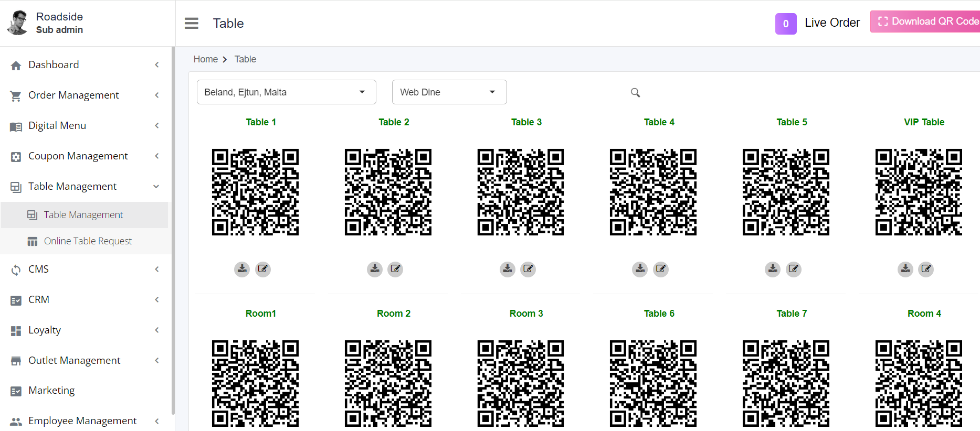The height and width of the screenshot is (431, 980).
Task: Download the Table 3 QR code
Action: 507,269
